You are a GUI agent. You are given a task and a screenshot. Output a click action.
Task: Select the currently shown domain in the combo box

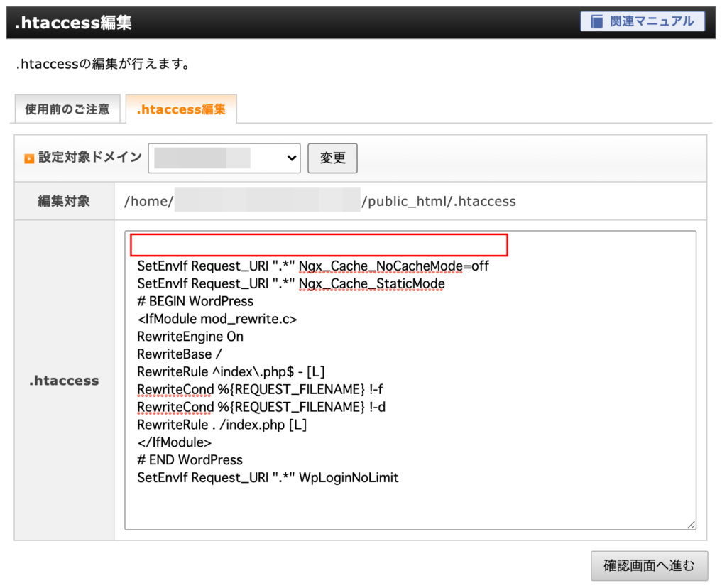(213, 158)
